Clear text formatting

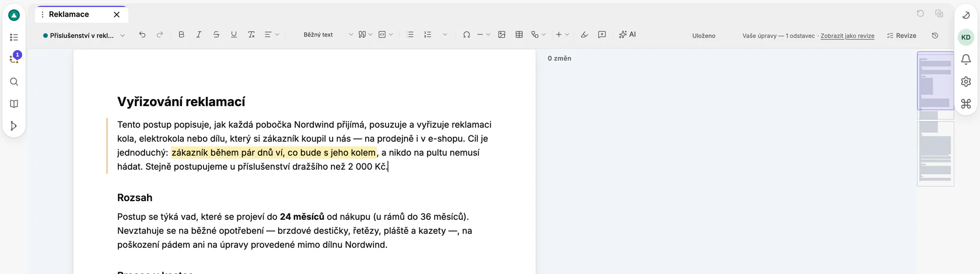pyautogui.click(x=251, y=35)
